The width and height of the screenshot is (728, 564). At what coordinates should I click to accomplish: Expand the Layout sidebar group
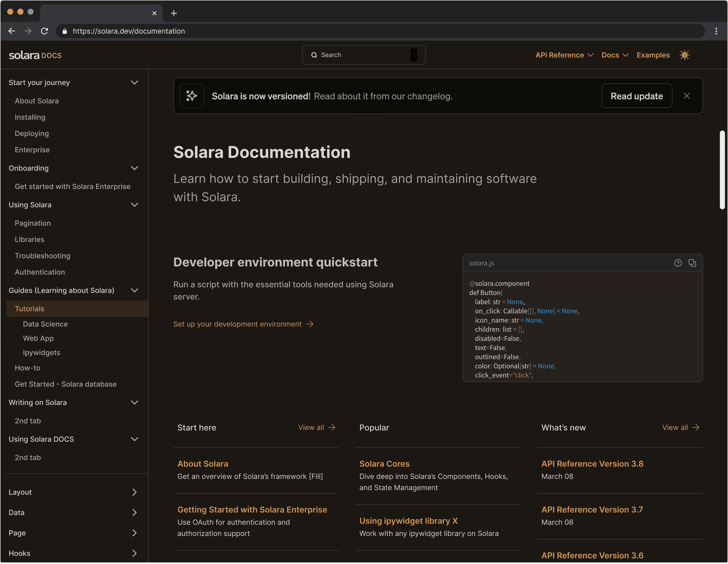pos(134,492)
